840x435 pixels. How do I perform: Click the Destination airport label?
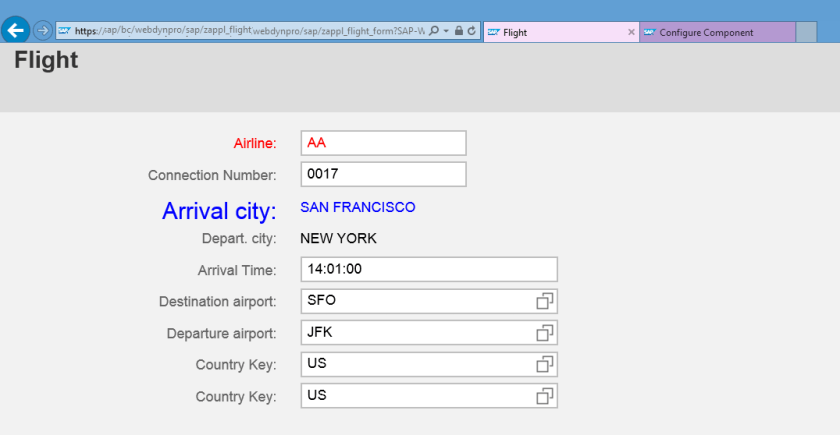tap(218, 302)
